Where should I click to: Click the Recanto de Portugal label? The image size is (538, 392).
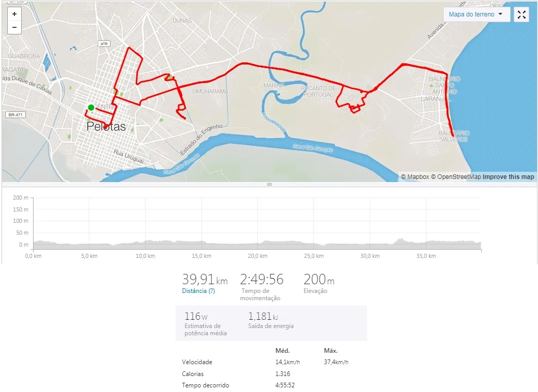319,91
